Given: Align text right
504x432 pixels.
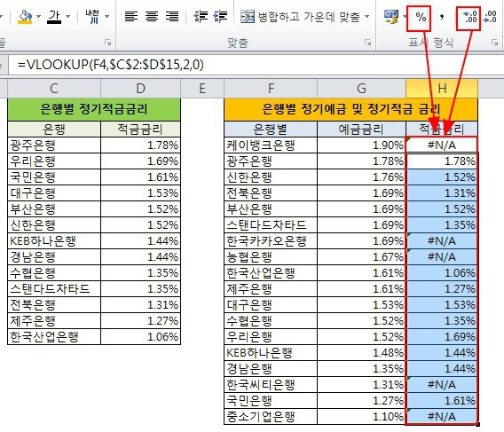Looking at the screenshot, I should point(172,16).
